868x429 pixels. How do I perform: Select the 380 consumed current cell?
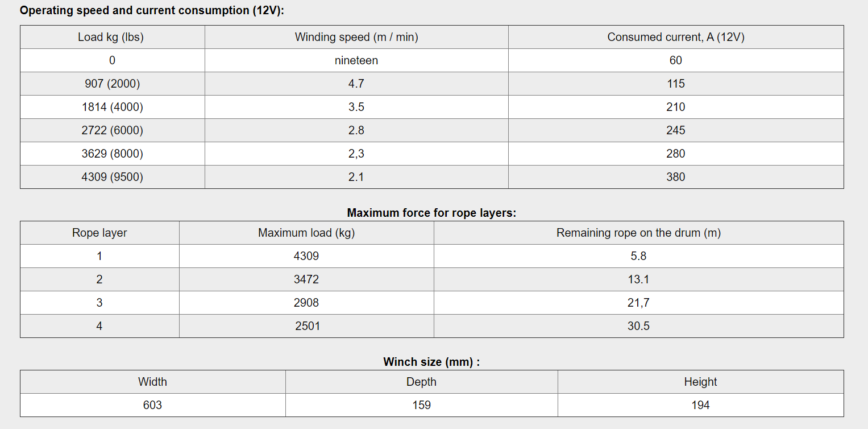pos(676,177)
